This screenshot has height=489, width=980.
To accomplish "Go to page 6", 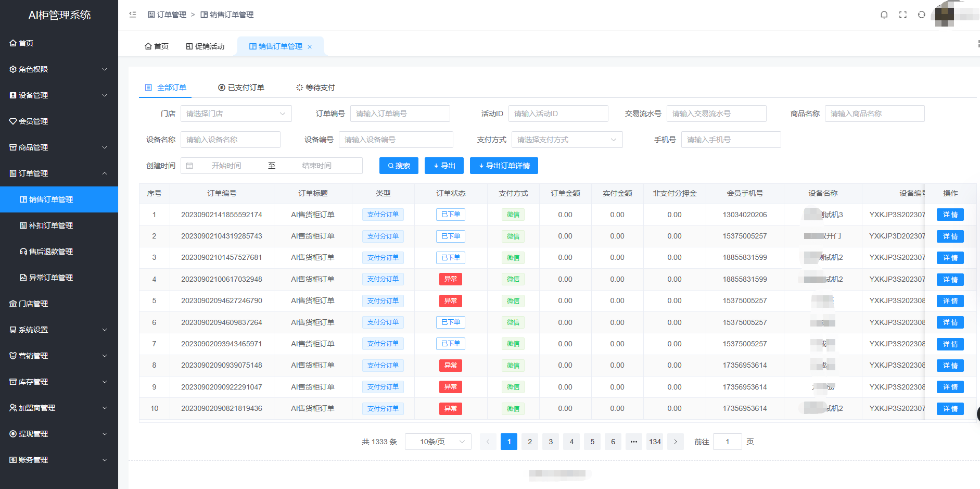I will 613,442.
